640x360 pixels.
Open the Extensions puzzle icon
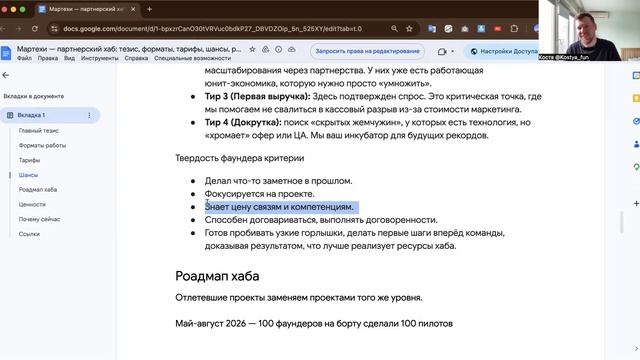click(514, 29)
